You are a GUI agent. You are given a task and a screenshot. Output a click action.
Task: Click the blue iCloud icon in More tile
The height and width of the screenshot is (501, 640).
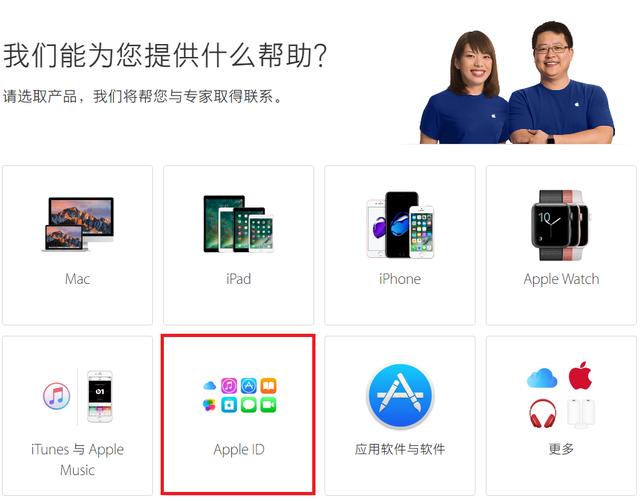pyautogui.click(x=542, y=378)
